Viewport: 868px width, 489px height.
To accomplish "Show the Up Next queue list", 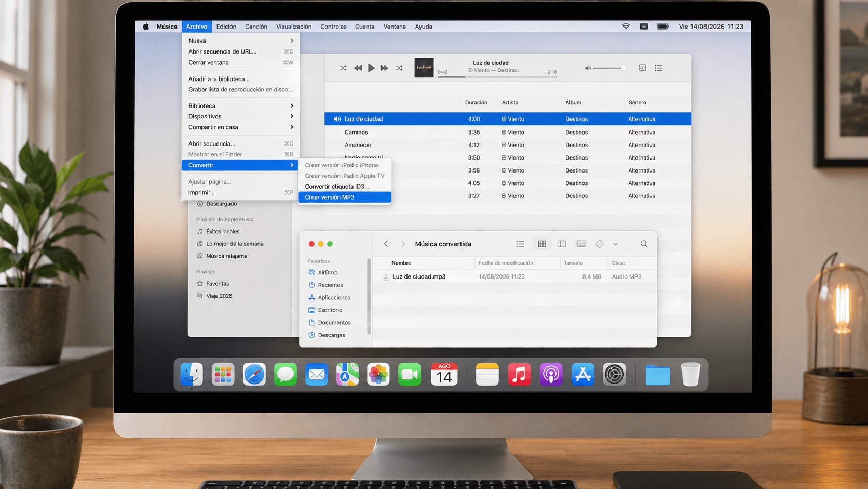I will point(658,68).
